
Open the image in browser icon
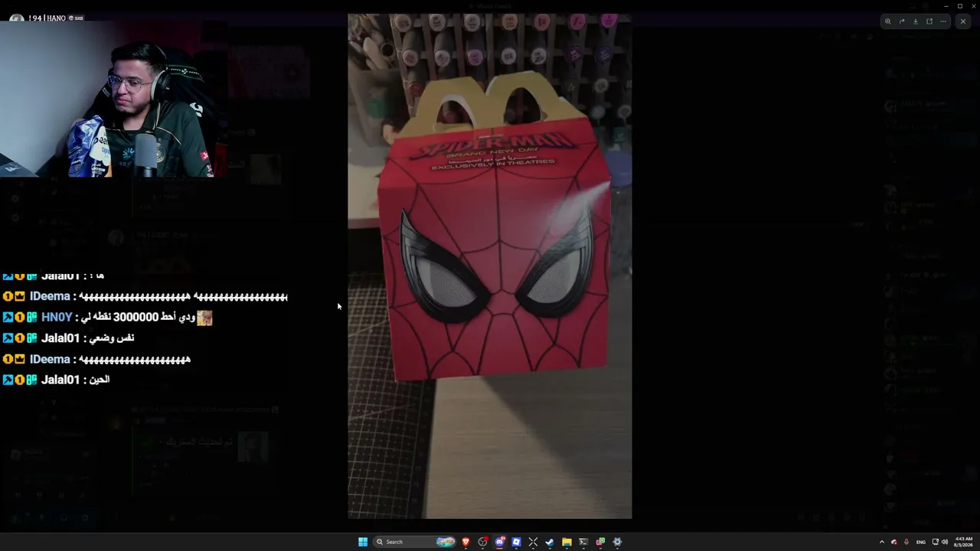(929, 21)
